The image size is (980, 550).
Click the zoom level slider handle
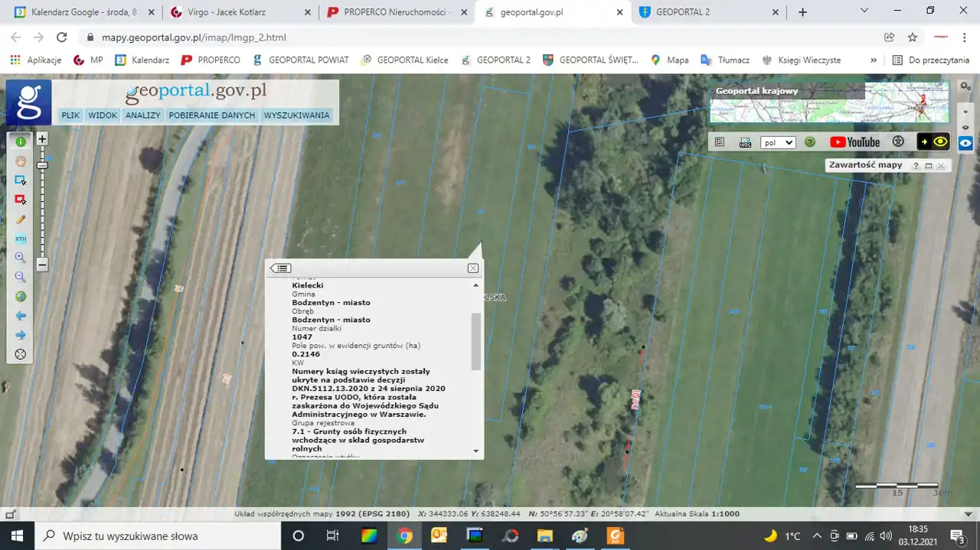(x=42, y=165)
